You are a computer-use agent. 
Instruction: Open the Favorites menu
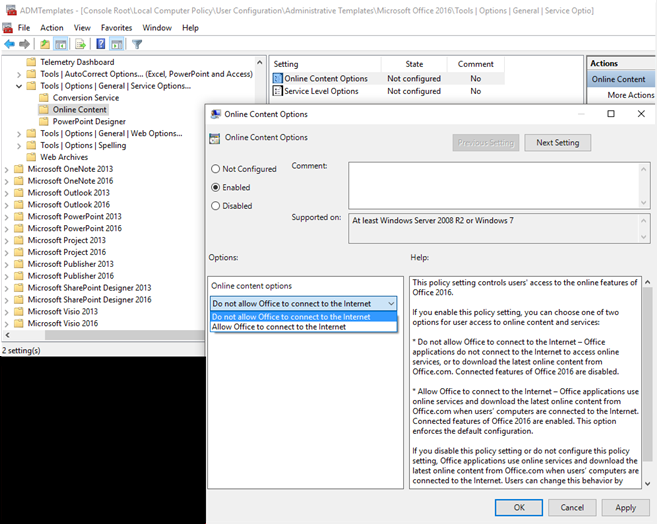116,28
